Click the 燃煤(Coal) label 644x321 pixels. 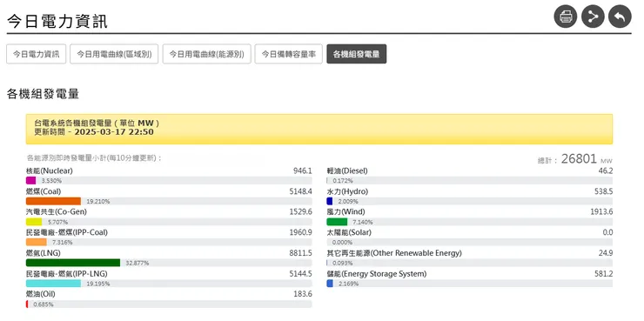pyautogui.click(x=44, y=191)
